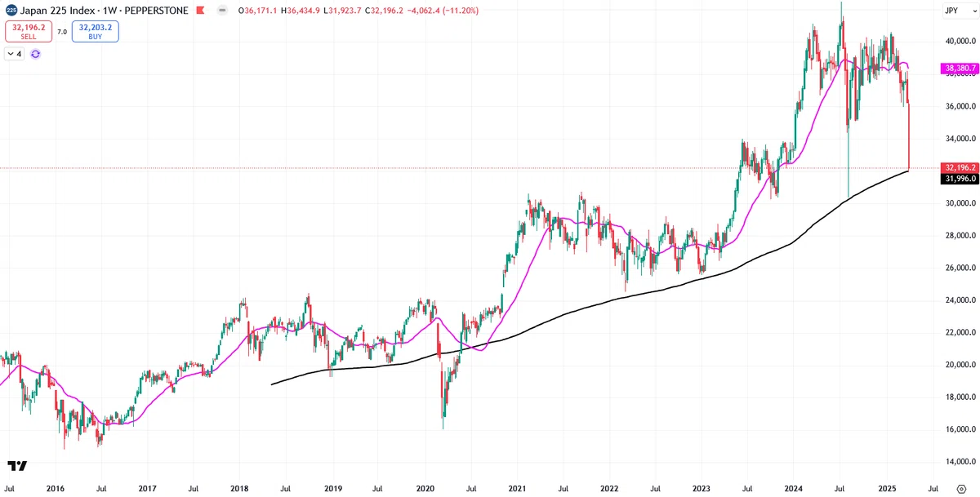Click the 2017 label on the time axis
Image resolution: width=980 pixels, height=497 pixels.
(x=148, y=489)
